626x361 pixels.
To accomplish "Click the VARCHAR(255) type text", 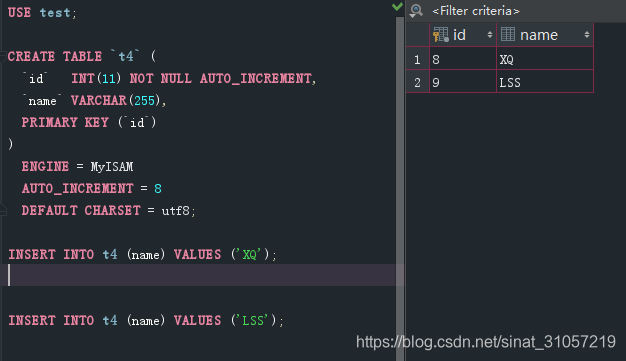I will pyautogui.click(x=115, y=100).
